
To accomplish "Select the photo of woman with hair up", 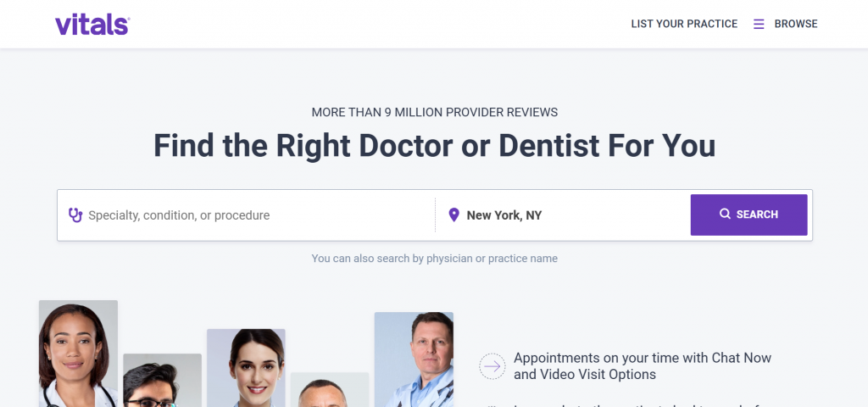I will (x=246, y=367).
